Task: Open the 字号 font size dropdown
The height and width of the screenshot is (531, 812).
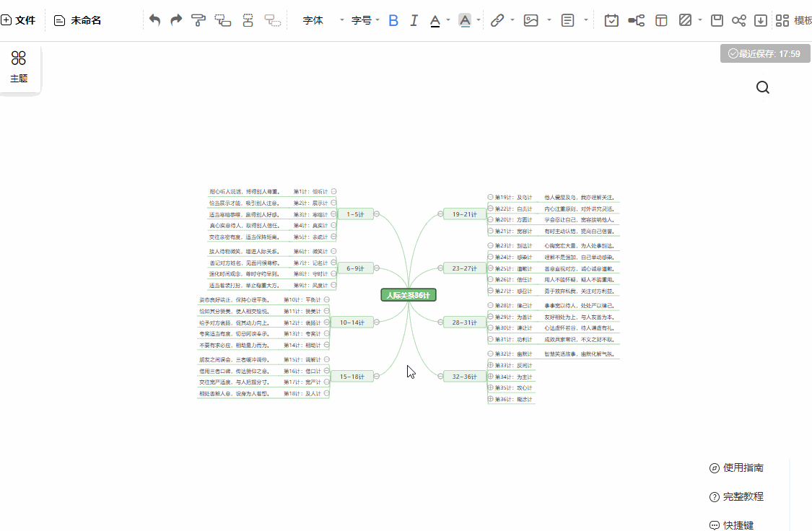Action: (366, 20)
